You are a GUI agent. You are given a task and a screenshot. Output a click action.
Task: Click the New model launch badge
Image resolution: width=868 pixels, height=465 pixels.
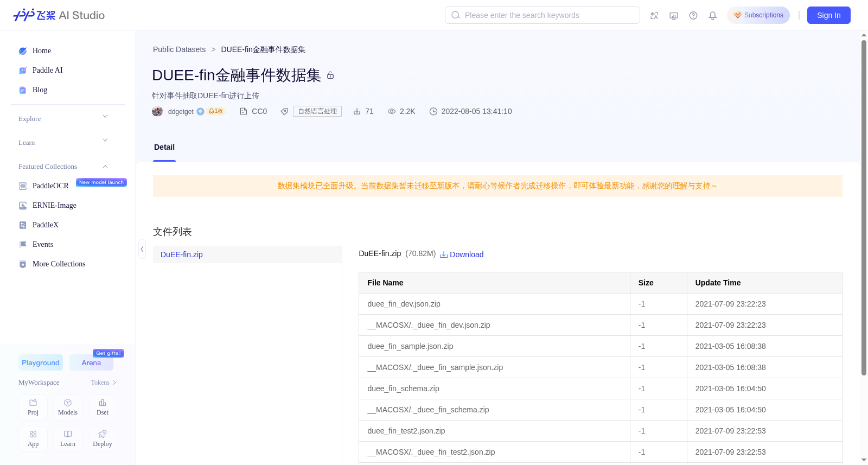pos(101,182)
